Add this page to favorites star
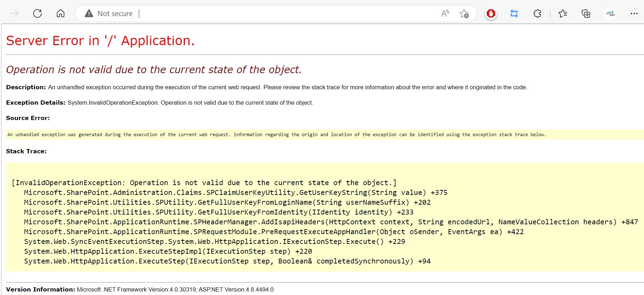Screen dimensions: 644x295 pos(464,14)
